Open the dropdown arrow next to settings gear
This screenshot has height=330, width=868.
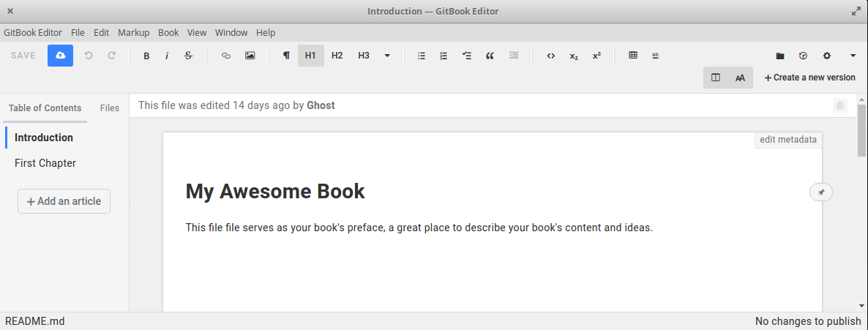click(853, 56)
